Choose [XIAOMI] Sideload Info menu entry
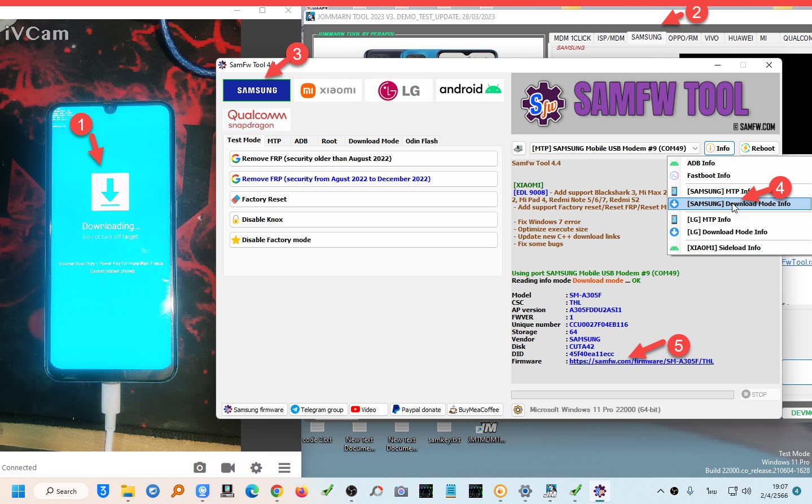Viewport: 812px width, 504px height. (x=740, y=248)
